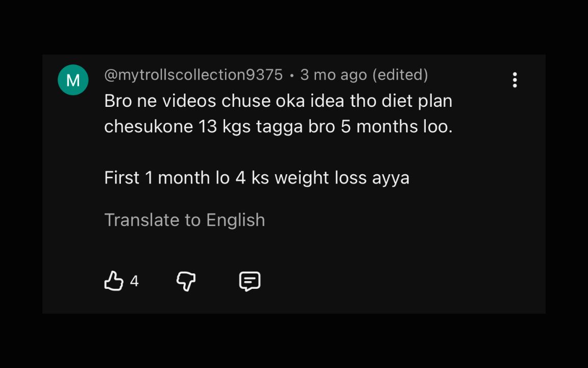Image resolution: width=588 pixels, height=368 pixels.
Task: Dislike the comment with thumbs-down icon
Action: [186, 281]
